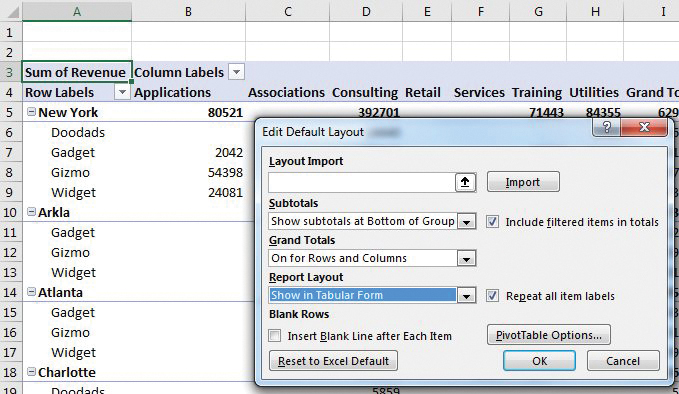Screen dimensions: 679x394
Task: Expand the Grand Totals dropdown
Action: (466, 258)
